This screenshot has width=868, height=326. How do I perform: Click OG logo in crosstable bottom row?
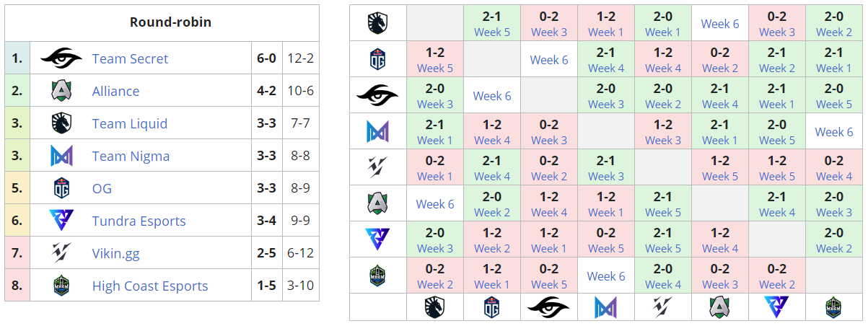coord(491,307)
